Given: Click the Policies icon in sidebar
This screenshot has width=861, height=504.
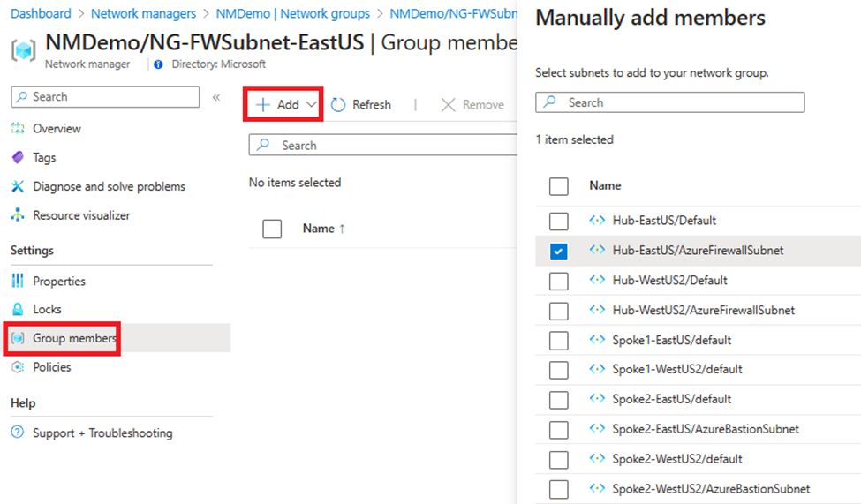Looking at the screenshot, I should [18, 367].
